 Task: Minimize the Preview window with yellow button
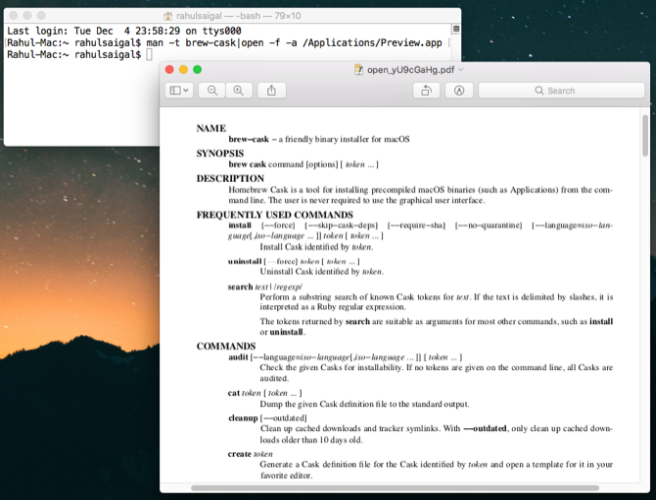click(183, 69)
